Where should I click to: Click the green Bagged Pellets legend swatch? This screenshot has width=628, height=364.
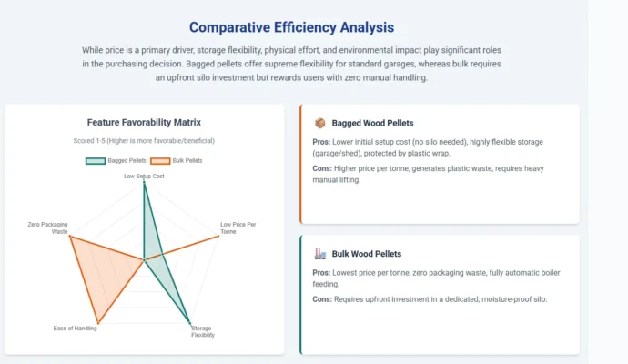click(96, 160)
